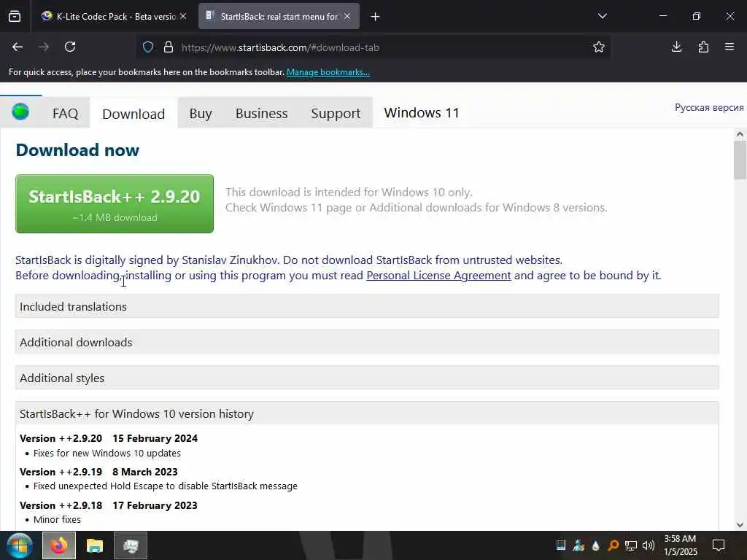747x560 pixels.
Task: Open volume speaker tray icon
Action: [x=648, y=545]
